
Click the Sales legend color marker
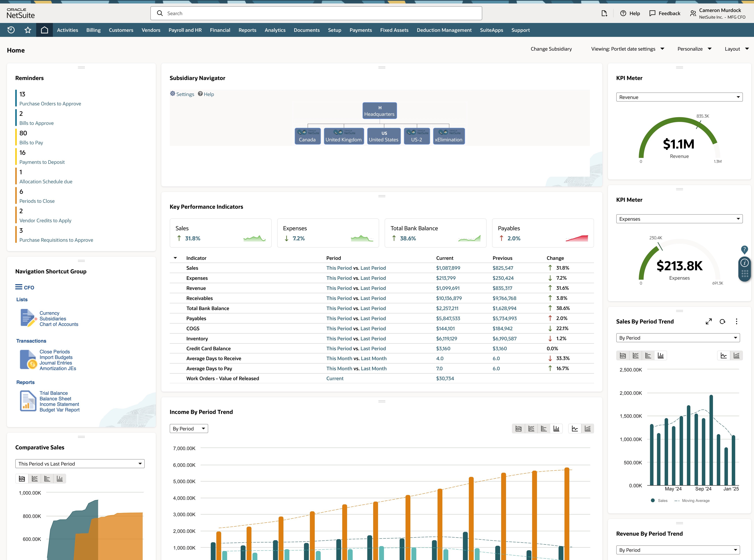point(653,500)
